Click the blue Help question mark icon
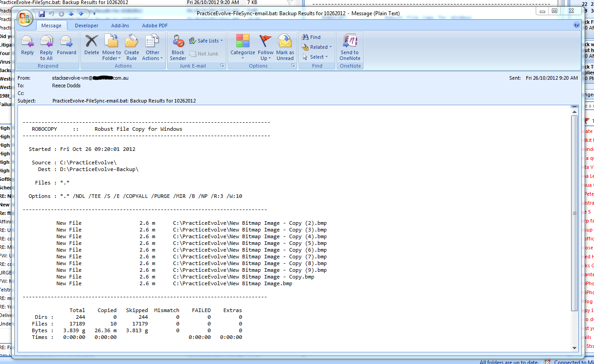This screenshot has height=364, width=594. 577,25
